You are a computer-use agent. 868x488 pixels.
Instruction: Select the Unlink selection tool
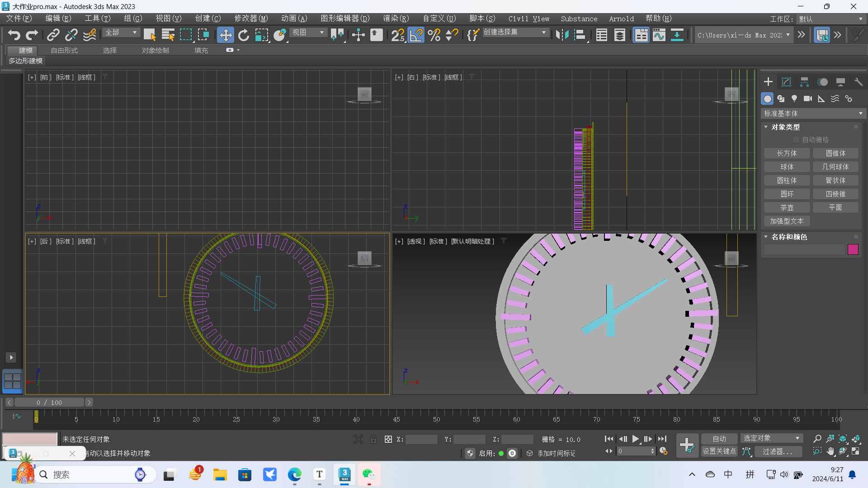pos(71,35)
